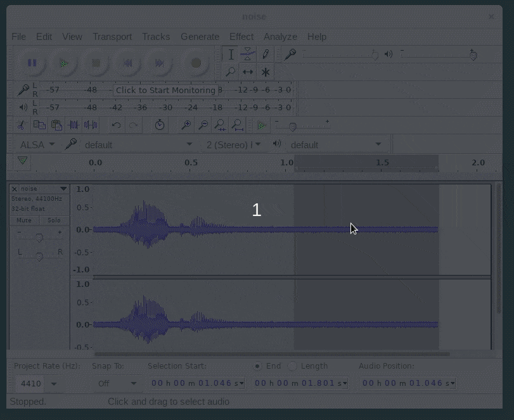Adjust the noise track gain slider
Image resolution: width=514 pixels, height=420 pixels.
pyautogui.click(x=39, y=237)
